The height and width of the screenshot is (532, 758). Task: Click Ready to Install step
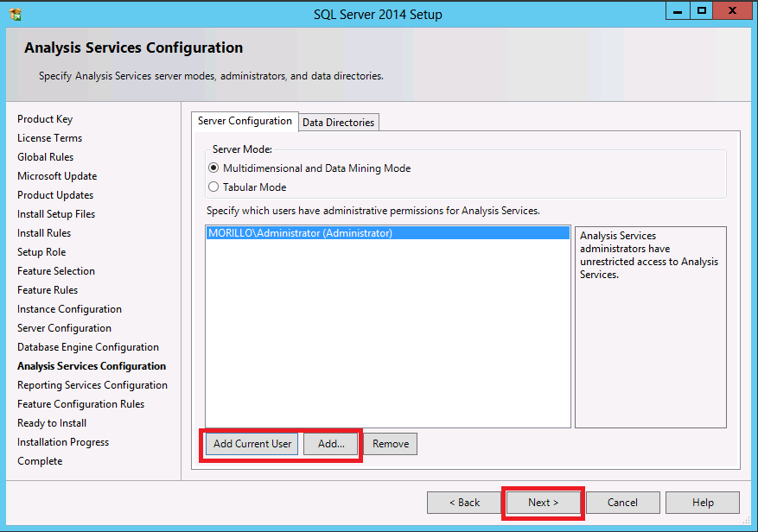pos(52,423)
